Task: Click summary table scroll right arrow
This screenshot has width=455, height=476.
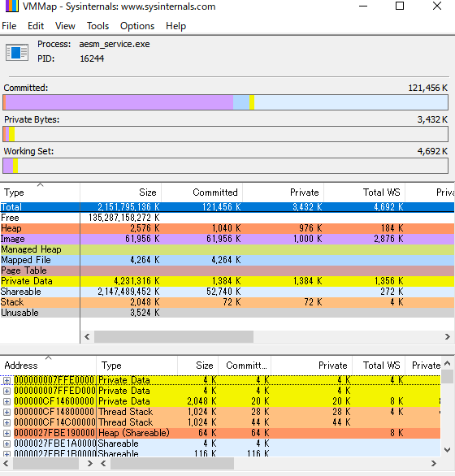Action: pyautogui.click(x=447, y=336)
